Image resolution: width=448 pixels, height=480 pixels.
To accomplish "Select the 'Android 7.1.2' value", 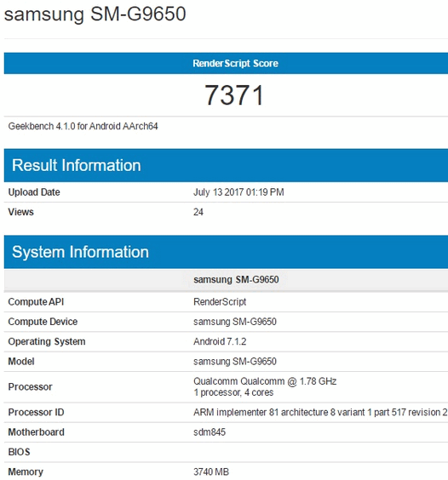I will click(220, 341).
